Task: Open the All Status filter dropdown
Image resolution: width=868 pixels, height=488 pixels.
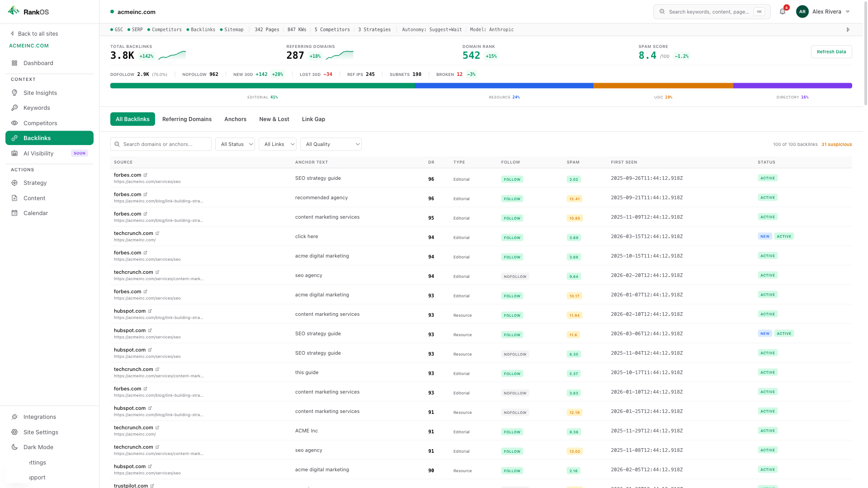Action: (235, 144)
